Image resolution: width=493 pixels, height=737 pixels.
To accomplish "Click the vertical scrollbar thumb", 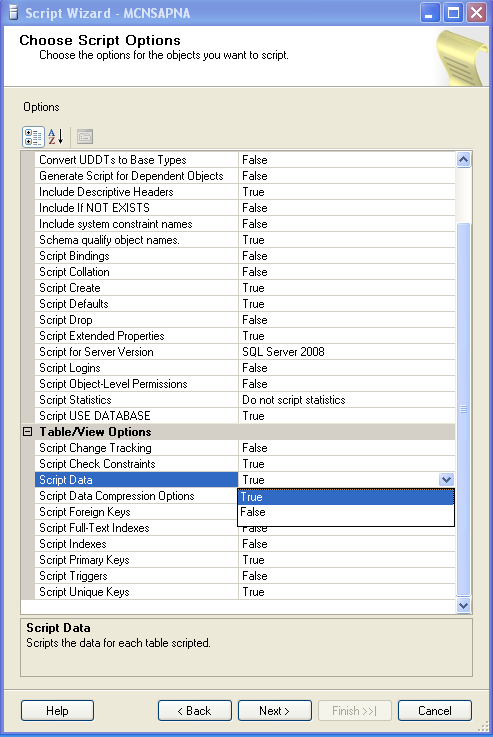I will 463,409.
